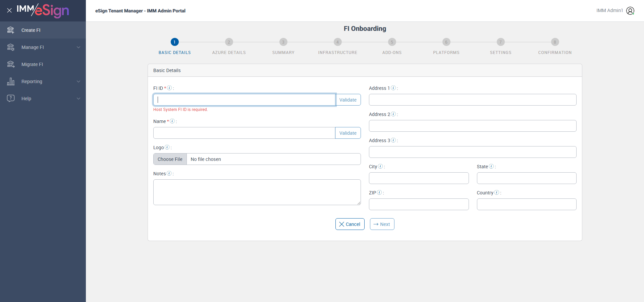This screenshot has width=644, height=302.
Task: Expand the Help menu chevron
Action: tap(78, 99)
